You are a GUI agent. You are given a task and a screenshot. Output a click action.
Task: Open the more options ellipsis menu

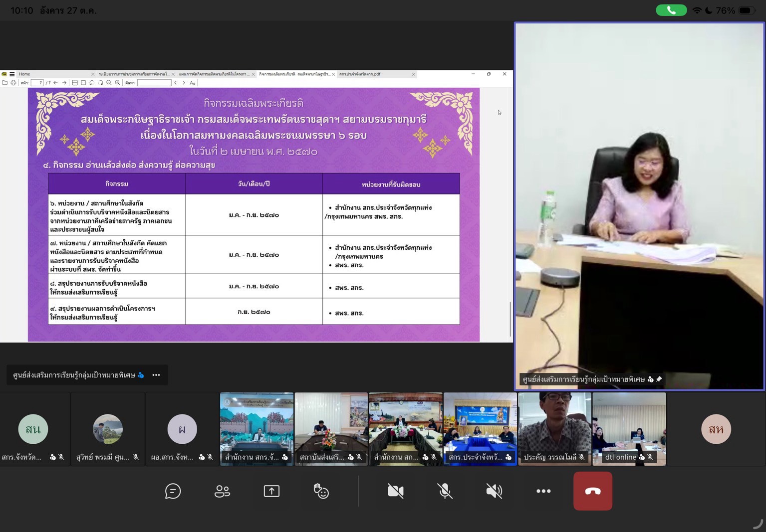[543, 491]
